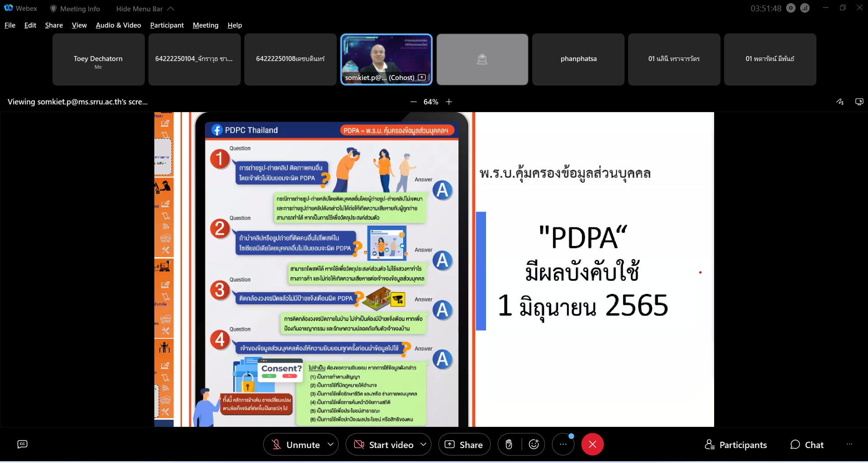Raise hand using the hand icon
This screenshot has width=868, height=463.
click(509, 444)
